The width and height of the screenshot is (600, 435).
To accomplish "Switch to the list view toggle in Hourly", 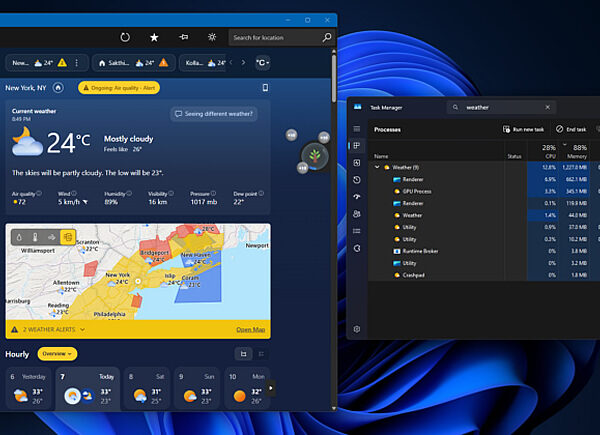I will coord(261,354).
